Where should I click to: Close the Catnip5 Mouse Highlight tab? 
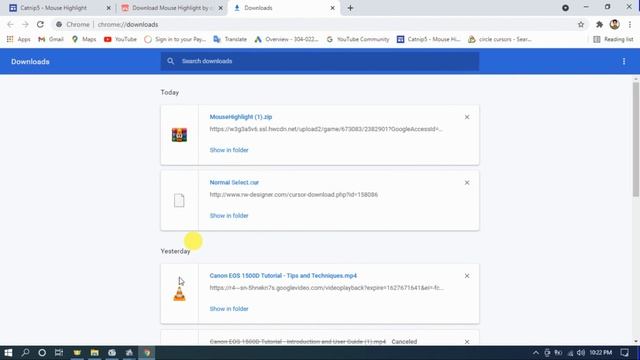click(x=109, y=8)
